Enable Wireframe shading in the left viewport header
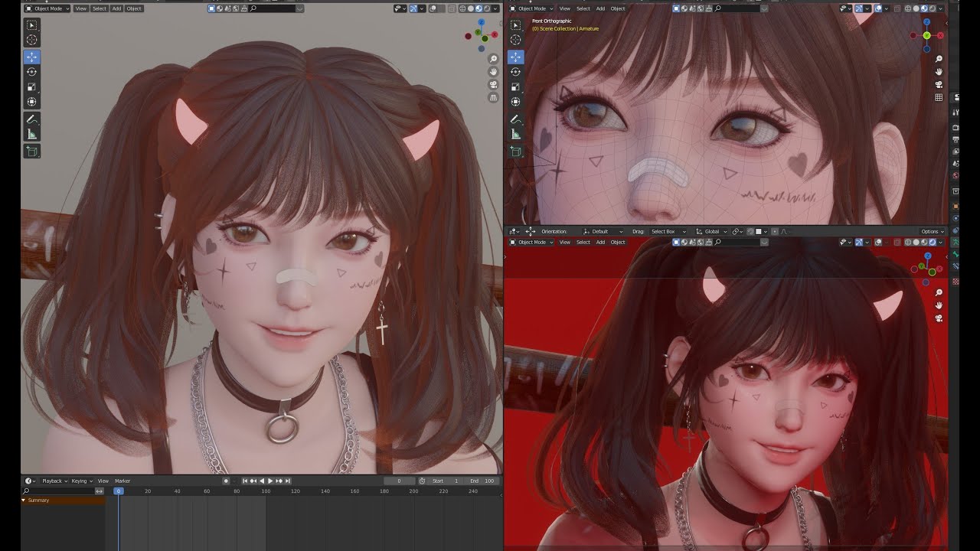This screenshot has height=551, width=980. (462, 8)
